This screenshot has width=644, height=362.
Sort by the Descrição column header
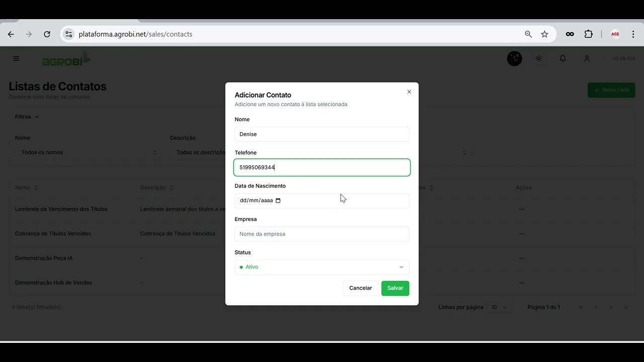tap(157, 188)
